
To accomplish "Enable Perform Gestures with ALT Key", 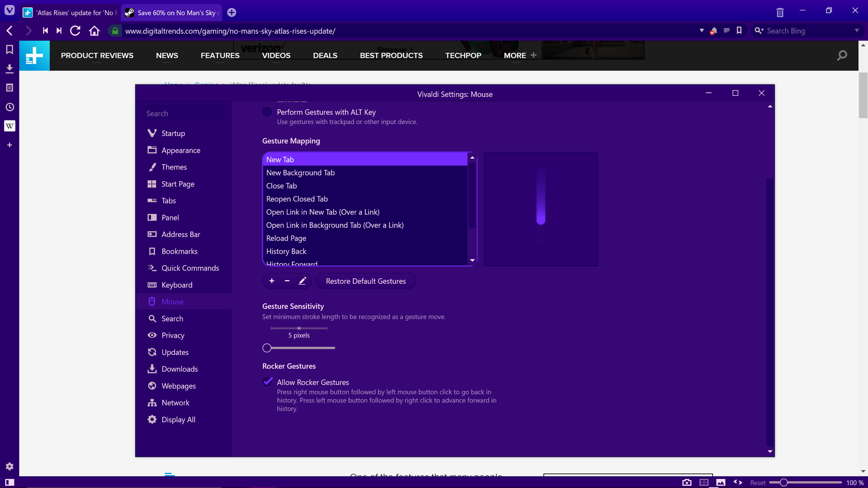I will tap(267, 112).
